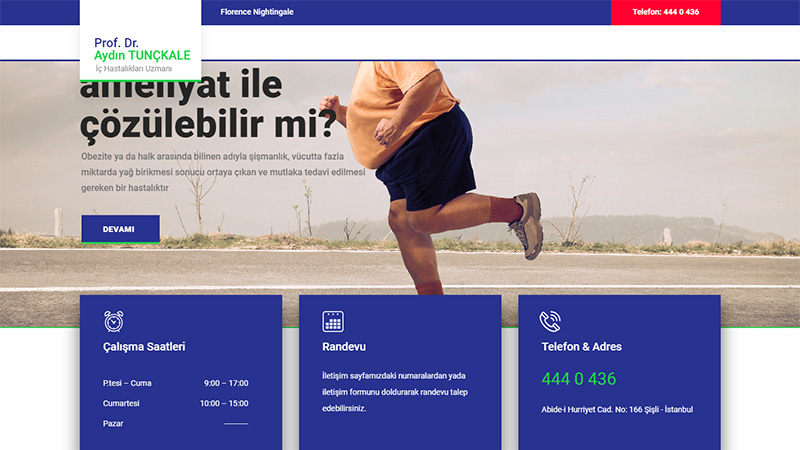Call the green 444 0 436 number
This screenshot has height=450, width=800.
[579, 379]
